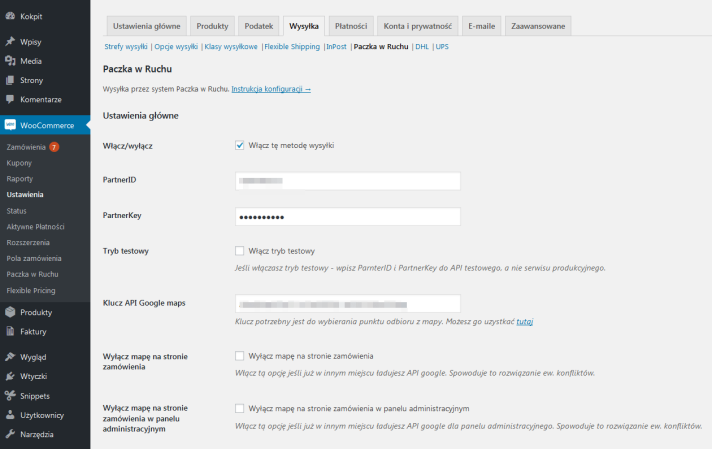Image resolution: width=712 pixels, height=449 pixels.
Task: Open the Płatności tab
Action: 351,26
